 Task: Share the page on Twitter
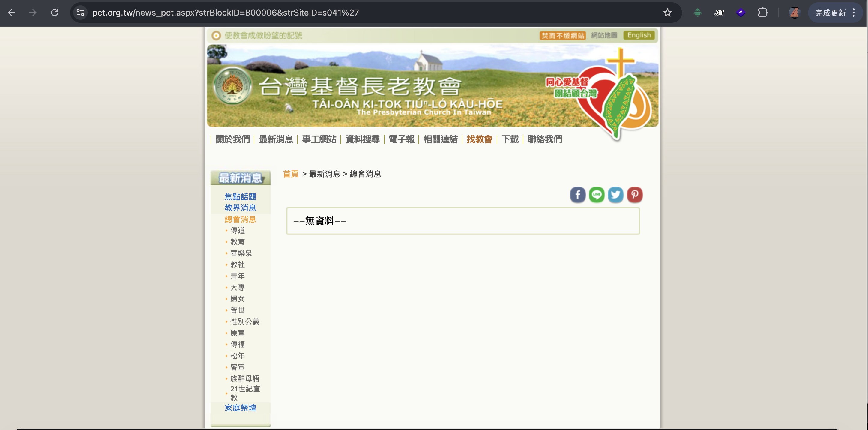click(x=615, y=195)
